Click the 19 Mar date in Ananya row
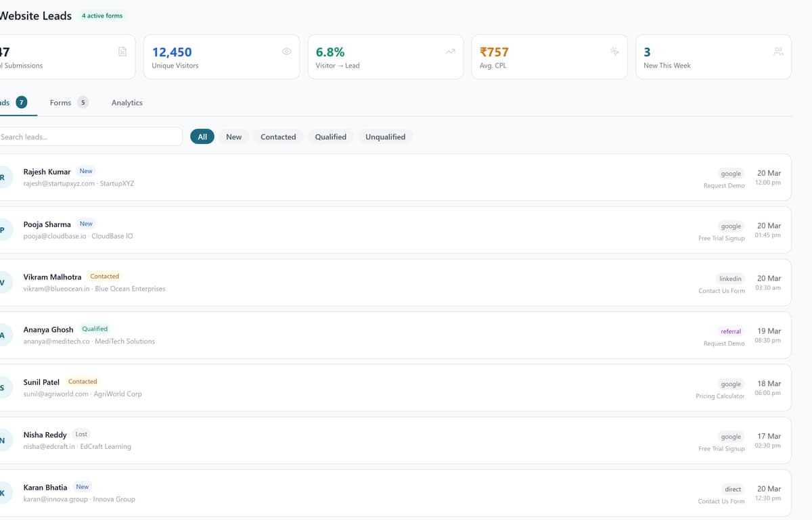Viewport: 812px width, 520px height. tap(769, 331)
